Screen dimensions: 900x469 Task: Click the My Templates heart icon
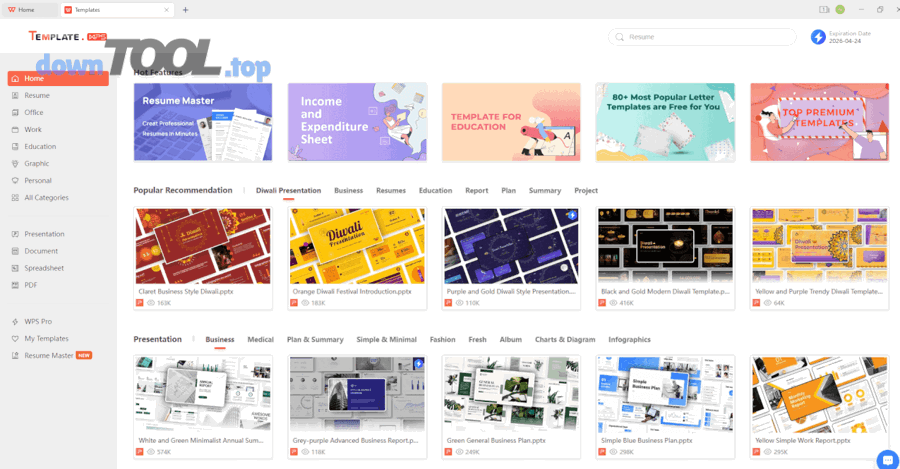(15, 339)
